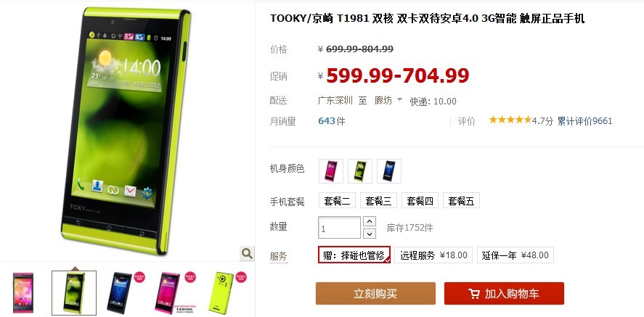This screenshot has height=317, width=644.
Task: Click the quantity increase arrow
Action: [x=370, y=221]
